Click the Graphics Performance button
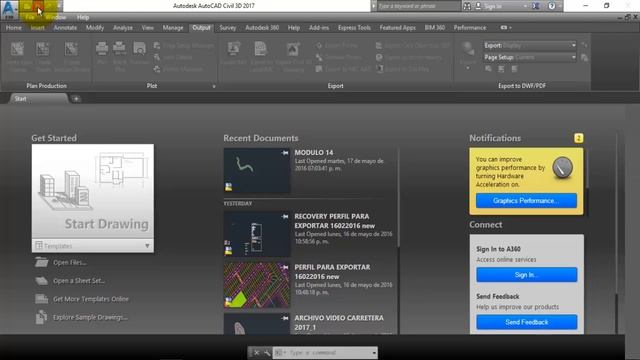 [526, 201]
